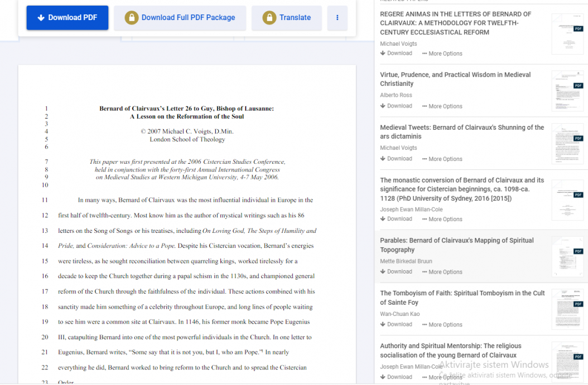Open the Virtue, Prudence, and Practical Wisdom paper

(455, 79)
